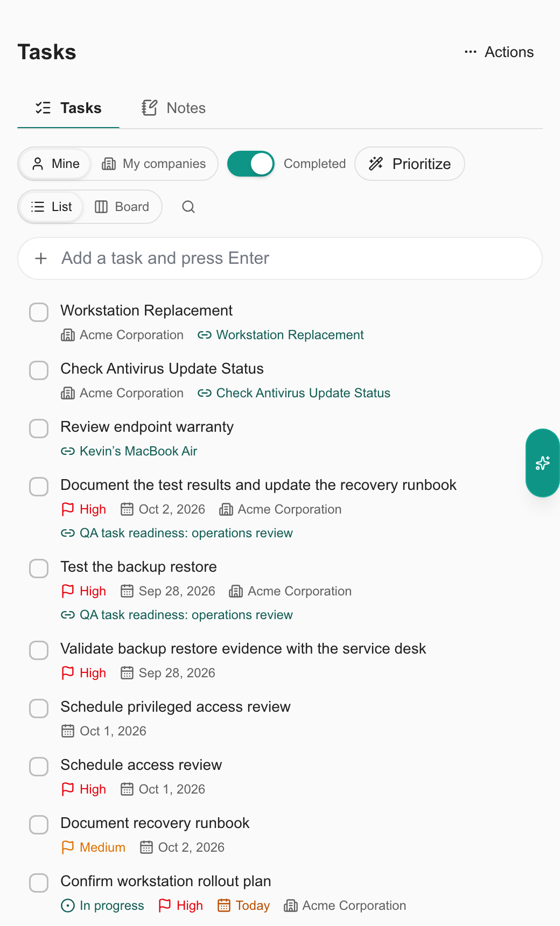Select the Mine filter
The width and height of the screenshot is (560, 926).
point(55,164)
